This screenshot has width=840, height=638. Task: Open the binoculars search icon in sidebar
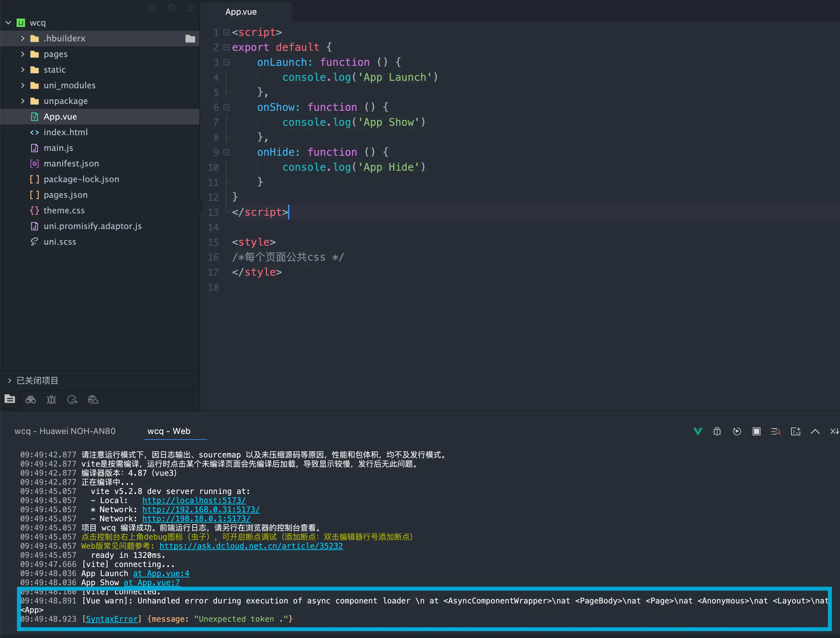click(x=30, y=399)
